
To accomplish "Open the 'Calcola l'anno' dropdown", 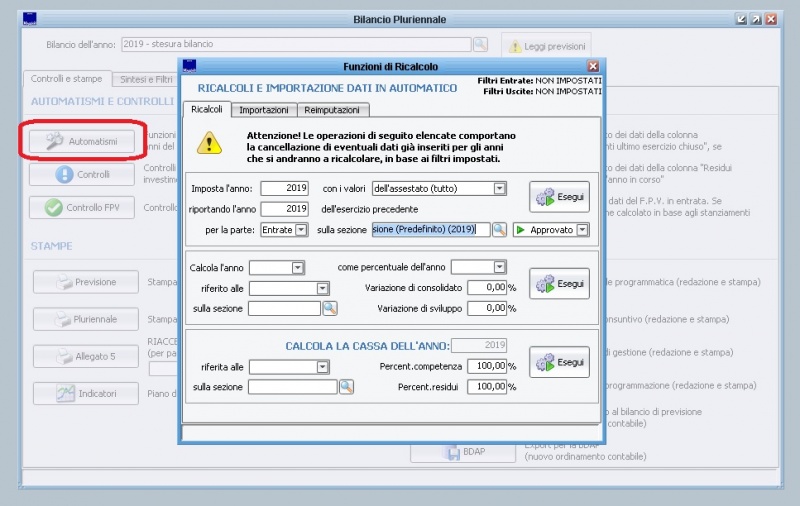I will tap(297, 267).
